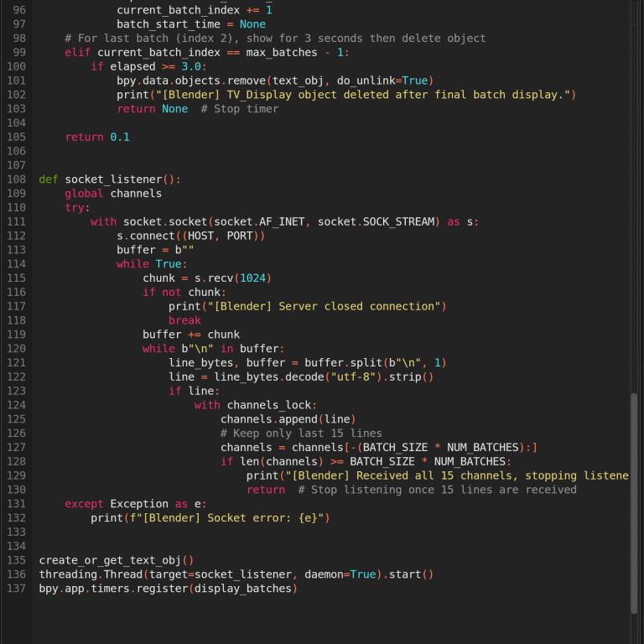The height and width of the screenshot is (644, 644).
Task: Click the 'Socket error: {e}' print line
Action: (x=210, y=518)
